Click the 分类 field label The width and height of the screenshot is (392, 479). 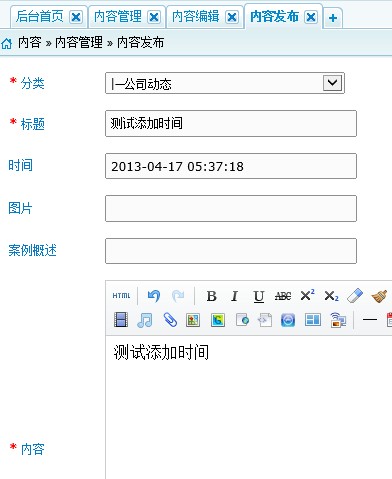32,83
